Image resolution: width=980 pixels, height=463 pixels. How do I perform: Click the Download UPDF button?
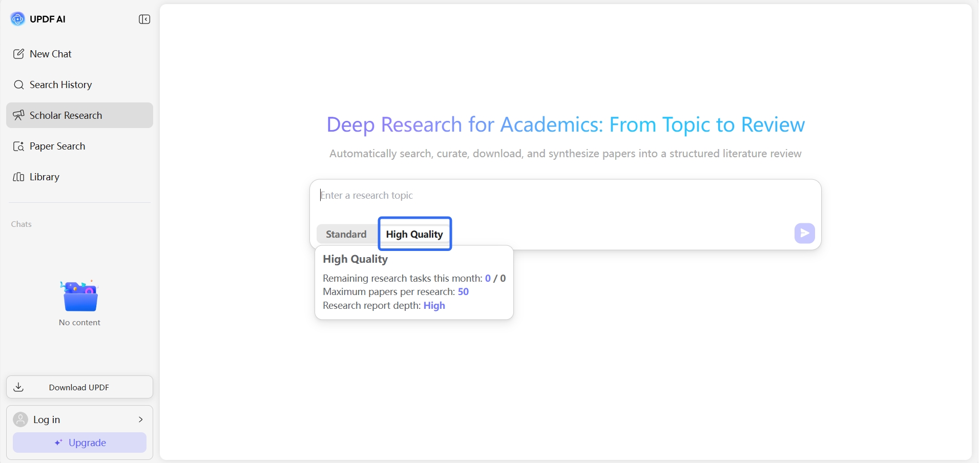(x=79, y=387)
